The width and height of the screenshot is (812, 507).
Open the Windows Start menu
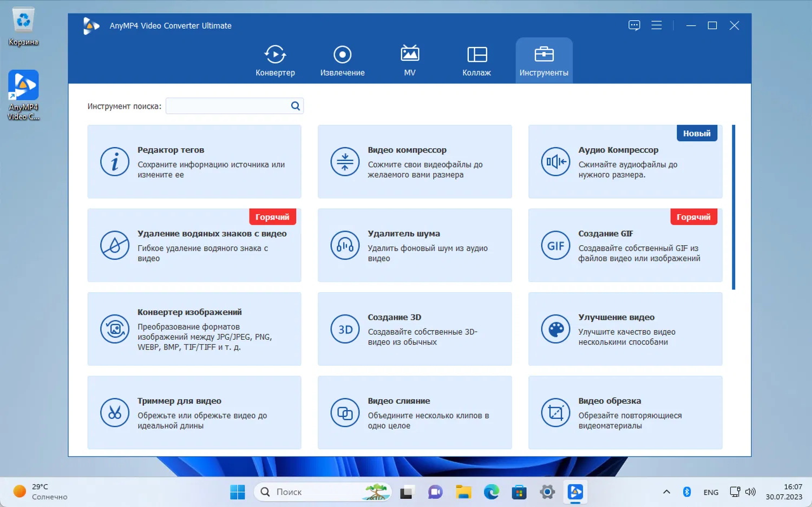click(238, 492)
